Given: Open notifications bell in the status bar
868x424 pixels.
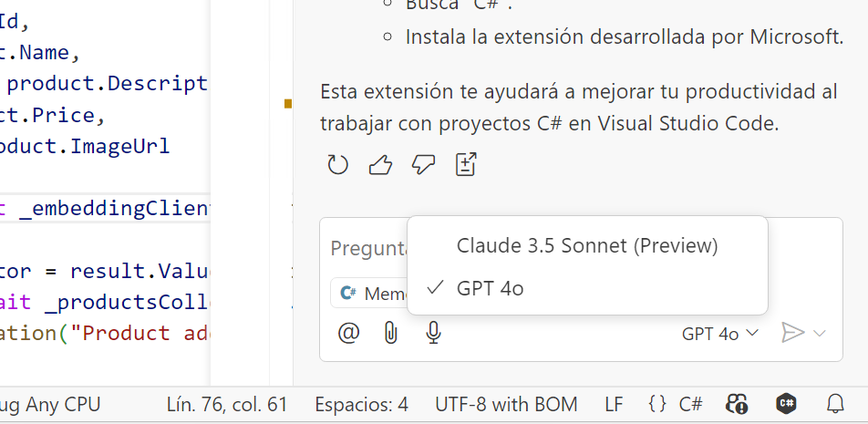Looking at the screenshot, I should pos(835,405).
